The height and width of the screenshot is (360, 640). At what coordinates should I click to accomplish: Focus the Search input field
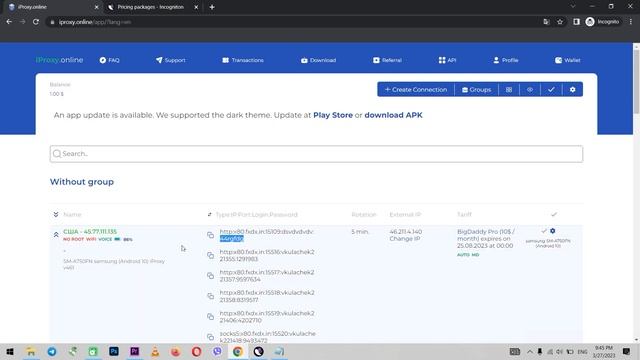[x=316, y=154]
